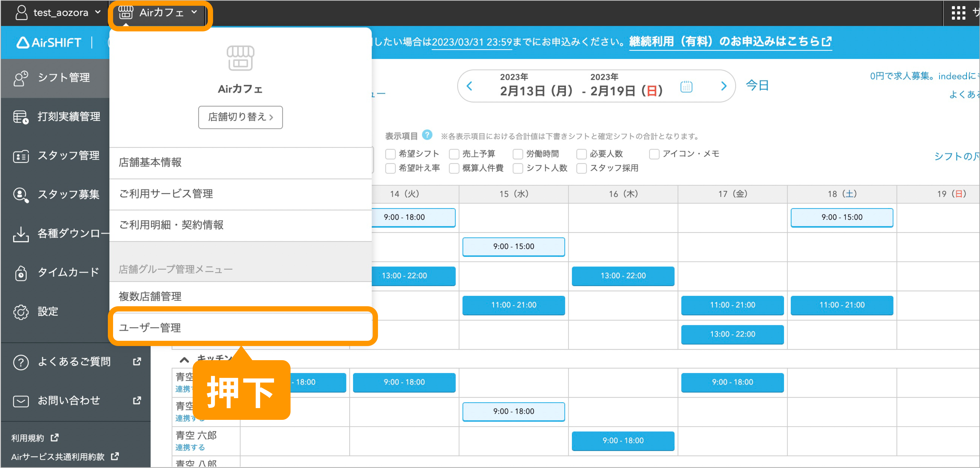Toggle the 必要人数 checkbox
The width and height of the screenshot is (980, 468).
(582, 154)
